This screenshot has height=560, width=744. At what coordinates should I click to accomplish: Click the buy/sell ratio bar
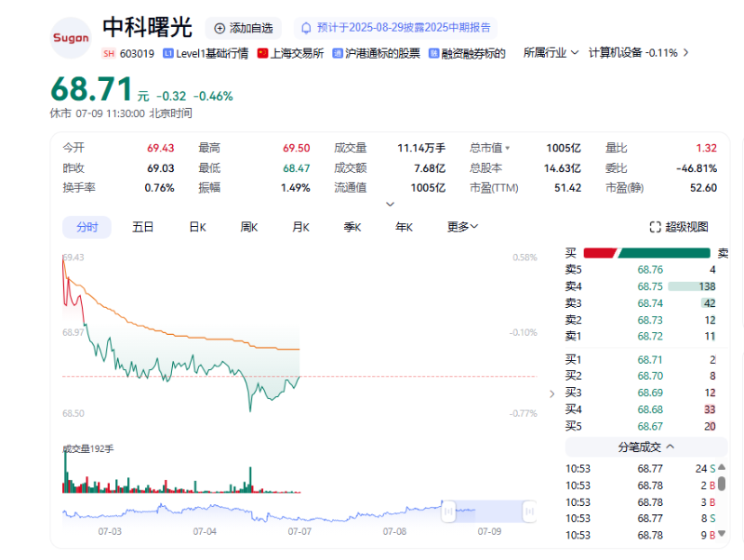click(646, 253)
